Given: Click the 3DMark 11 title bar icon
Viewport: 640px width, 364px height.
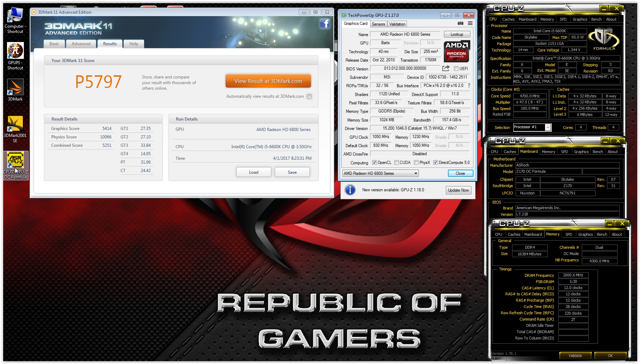Looking at the screenshot, I should click(x=34, y=12).
